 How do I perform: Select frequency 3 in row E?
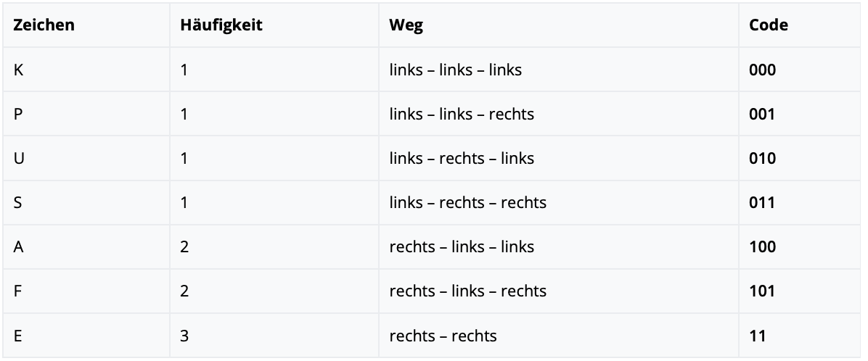[x=184, y=336]
